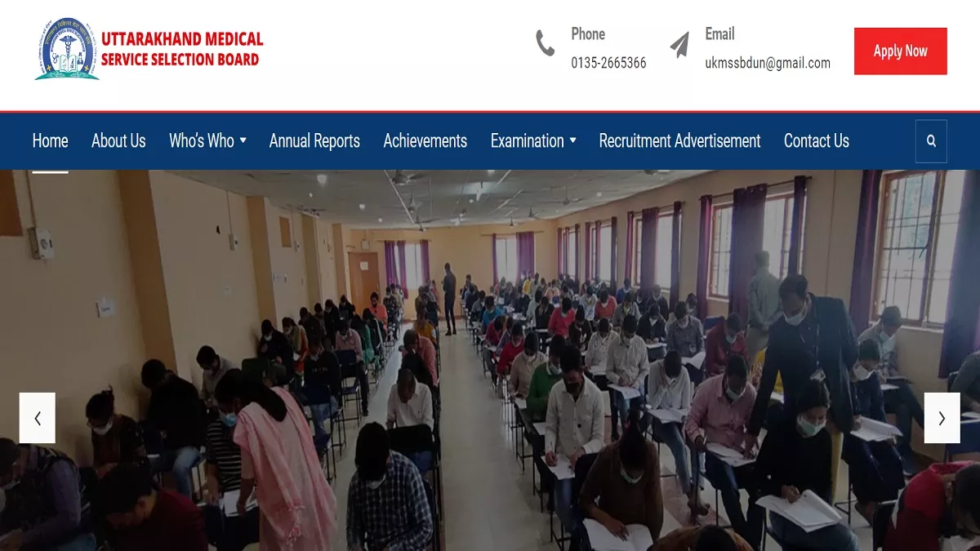Open the About Us page
This screenshot has height=551, width=980.
coord(118,140)
